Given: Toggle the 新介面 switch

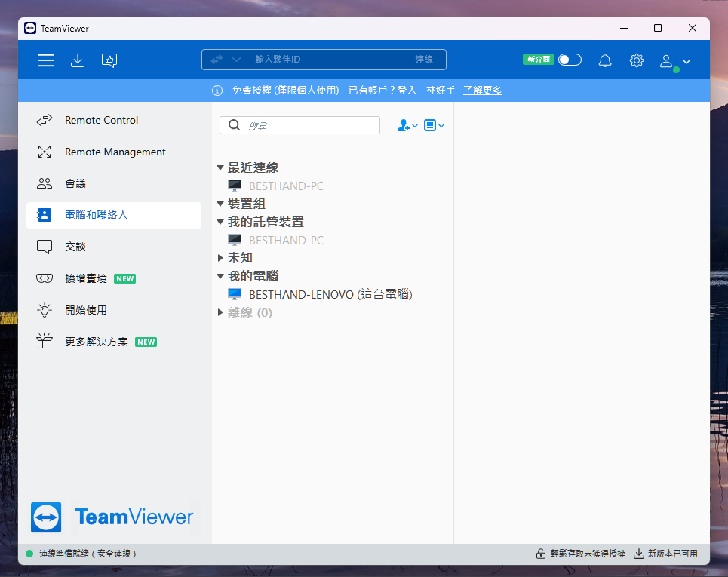Looking at the screenshot, I should (x=570, y=60).
